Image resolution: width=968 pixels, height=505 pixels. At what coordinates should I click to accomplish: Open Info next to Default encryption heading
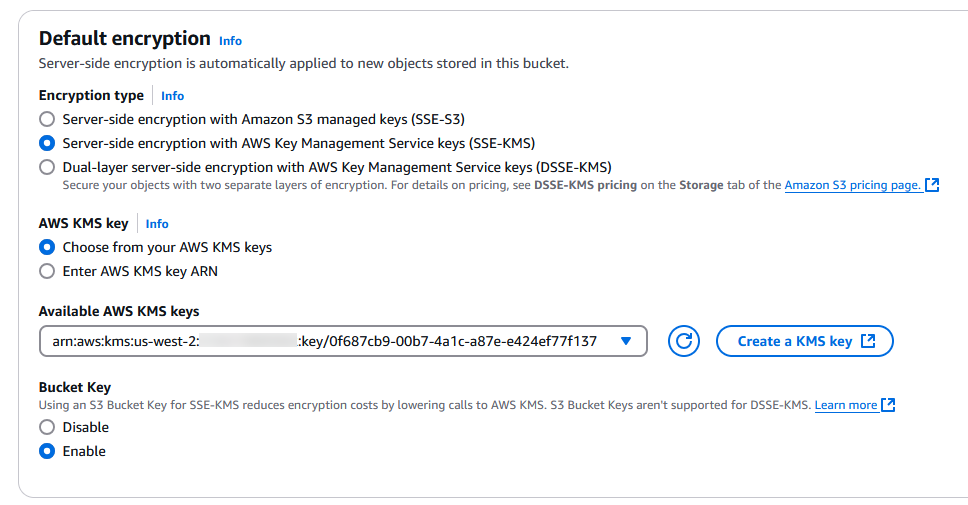point(230,41)
